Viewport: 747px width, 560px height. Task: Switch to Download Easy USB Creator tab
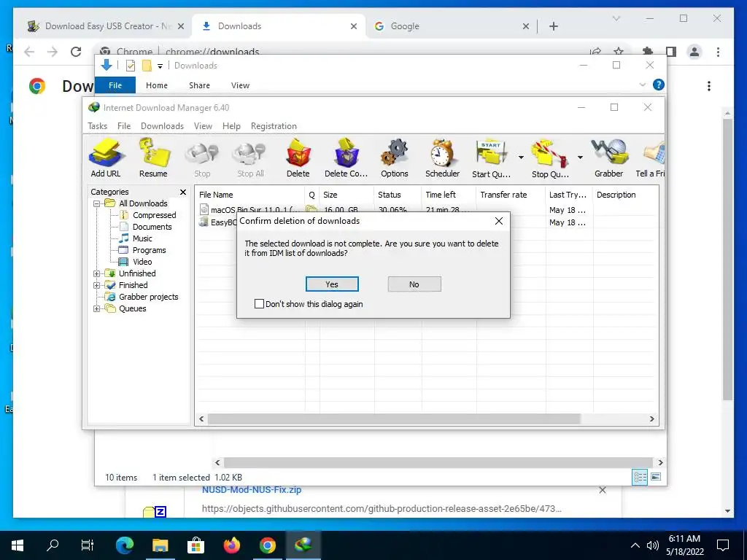tap(106, 26)
